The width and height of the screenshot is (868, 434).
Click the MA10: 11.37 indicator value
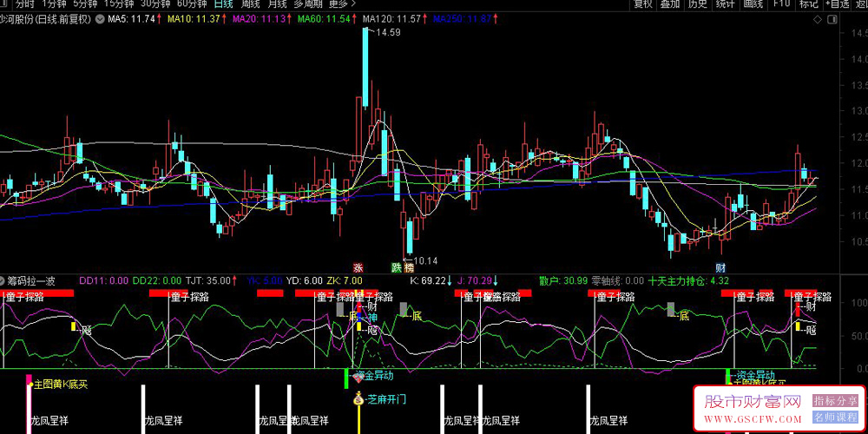[x=194, y=19]
